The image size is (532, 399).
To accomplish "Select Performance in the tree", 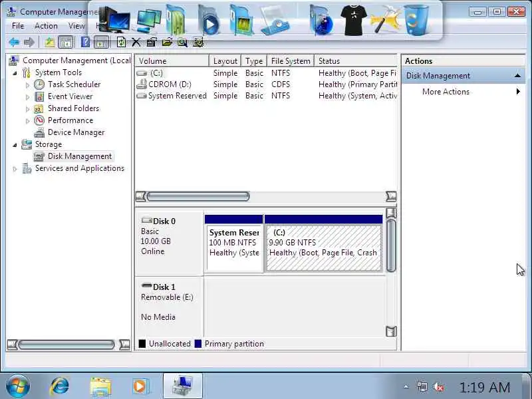I will [x=70, y=120].
